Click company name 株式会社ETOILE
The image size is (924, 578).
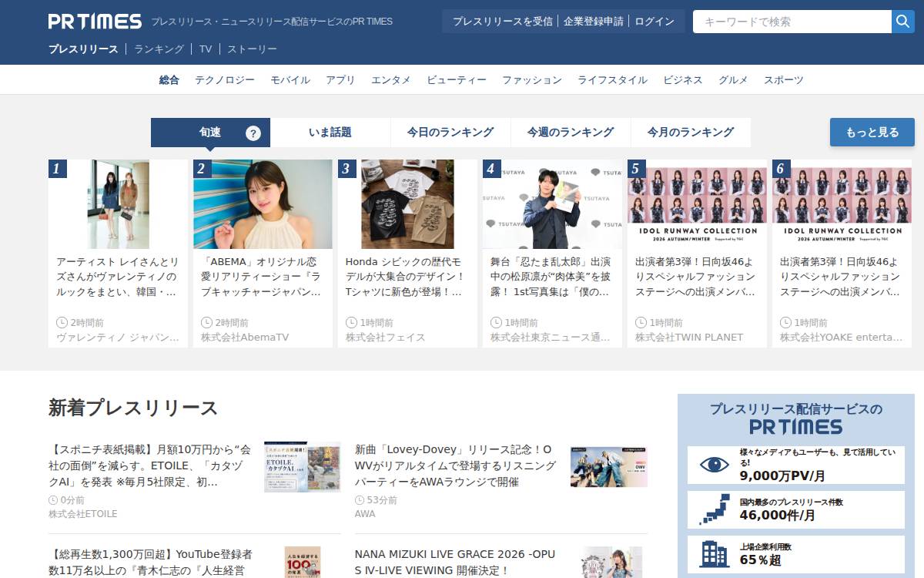click(83, 514)
